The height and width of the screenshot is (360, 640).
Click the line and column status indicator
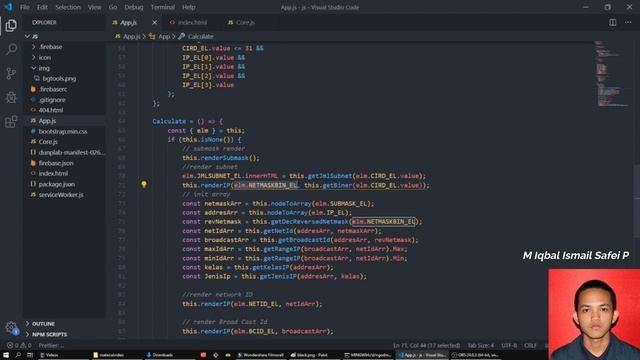[426, 345]
